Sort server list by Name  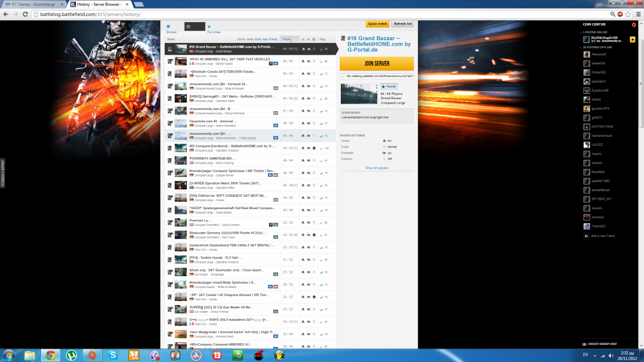250,39
